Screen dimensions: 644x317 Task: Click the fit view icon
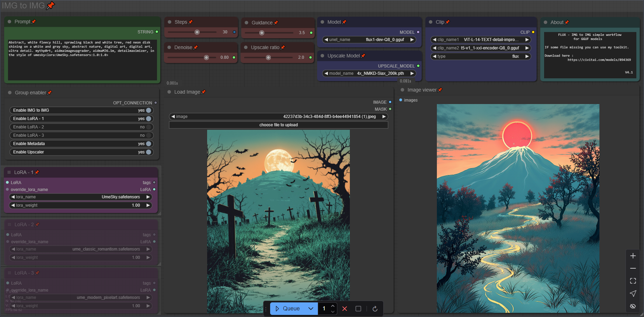coord(633,281)
